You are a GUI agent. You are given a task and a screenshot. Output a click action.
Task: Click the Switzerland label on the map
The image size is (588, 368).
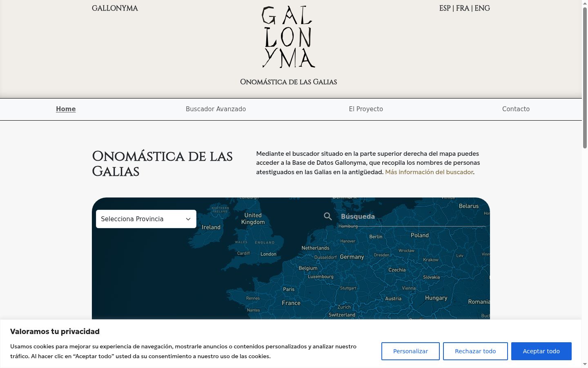342,315
